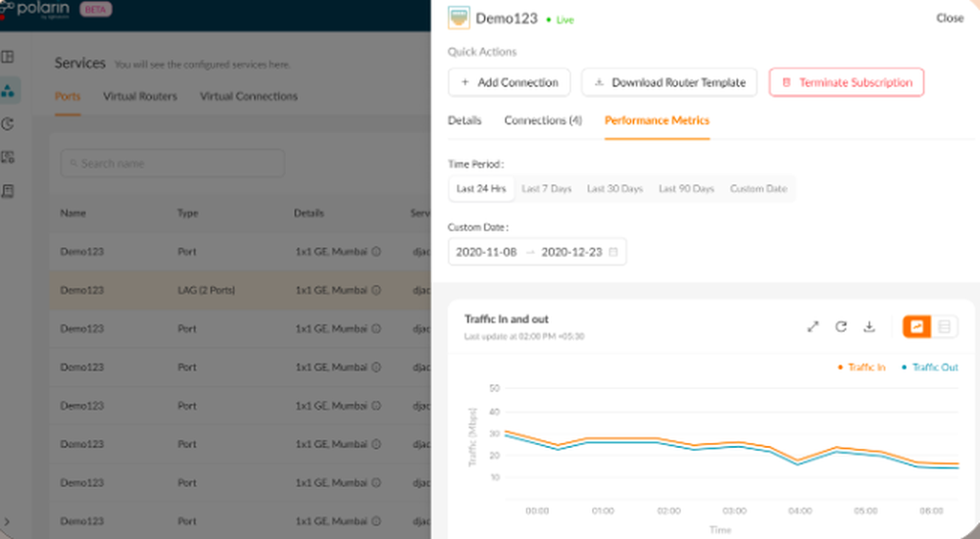Switch to table view of traffic
Image resolution: width=980 pixels, height=539 pixels.
pos(945,326)
